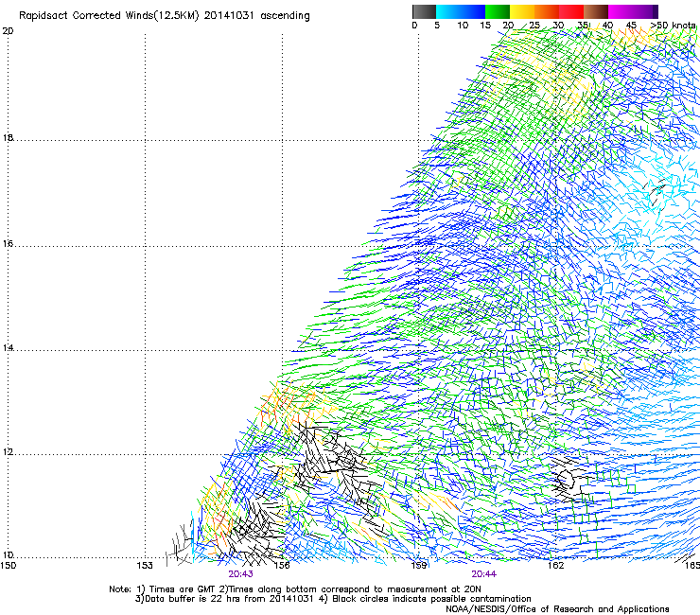Click the gray 0-5 knots color band

click(424, 11)
